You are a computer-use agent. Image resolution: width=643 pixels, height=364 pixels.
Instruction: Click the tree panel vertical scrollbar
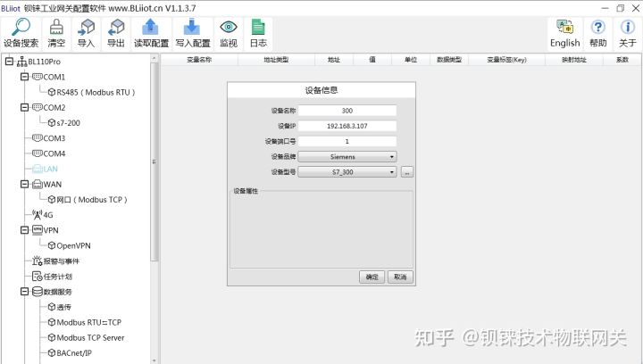click(154, 161)
